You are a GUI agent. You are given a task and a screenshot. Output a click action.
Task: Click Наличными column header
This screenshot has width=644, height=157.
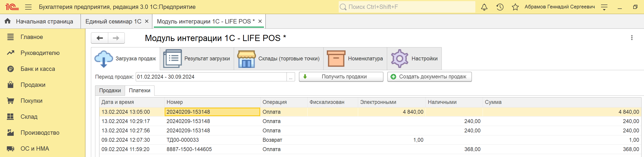coord(454,102)
